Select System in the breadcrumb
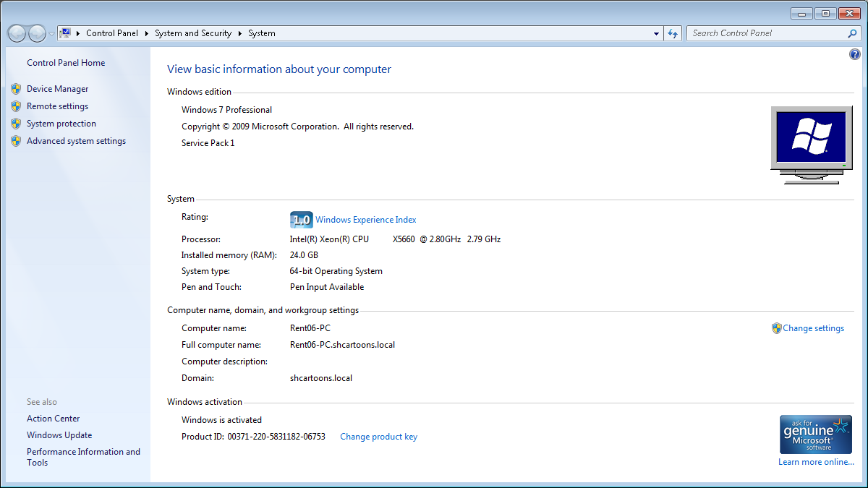 [262, 33]
